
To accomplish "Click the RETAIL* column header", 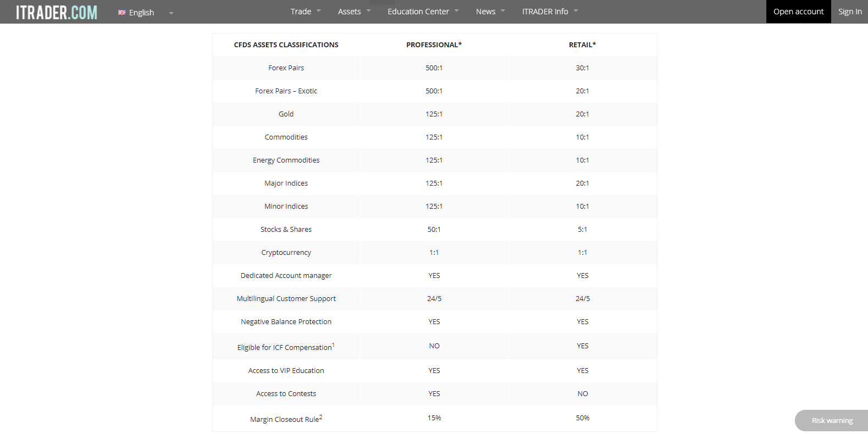I will 582,45.
